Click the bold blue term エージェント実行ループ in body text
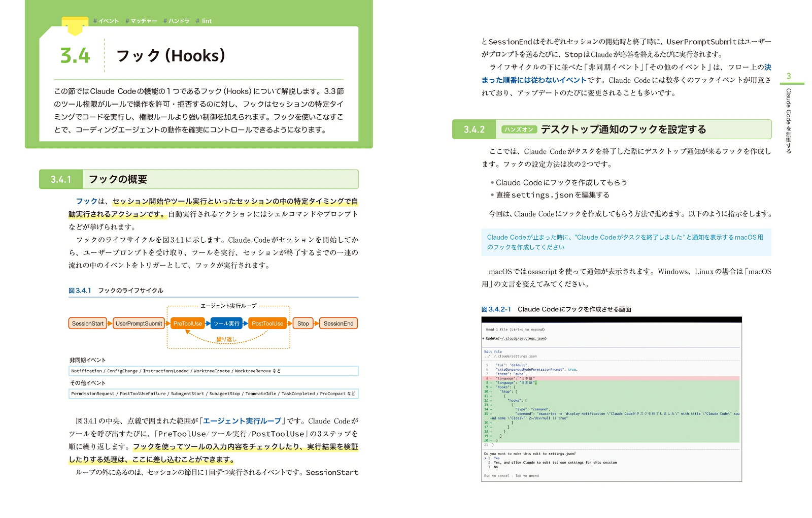Viewport: 812px width, 518px height. (242, 421)
